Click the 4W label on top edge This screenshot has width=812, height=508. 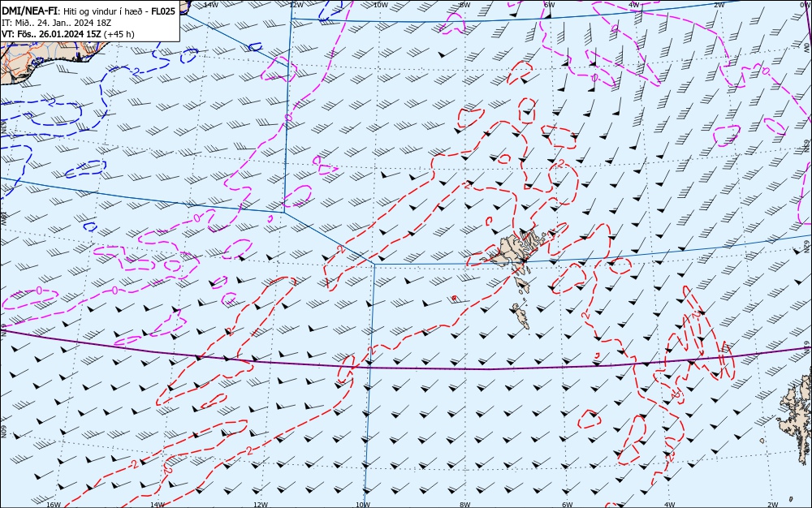pos(634,4)
